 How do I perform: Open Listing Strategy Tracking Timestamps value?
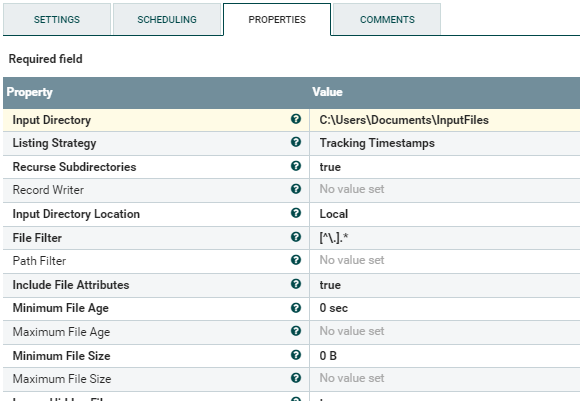[x=445, y=144]
